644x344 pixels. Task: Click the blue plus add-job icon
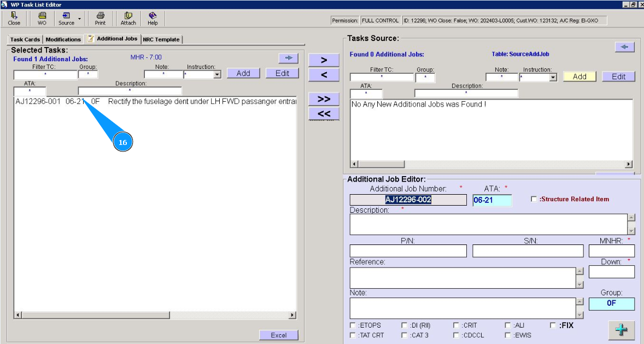(621, 330)
